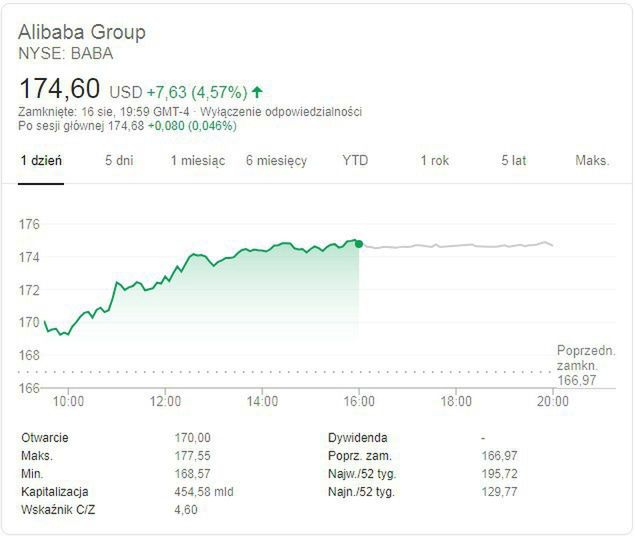Click the 174,60 stock price
The width and height of the screenshot is (635, 539).
pyautogui.click(x=59, y=89)
